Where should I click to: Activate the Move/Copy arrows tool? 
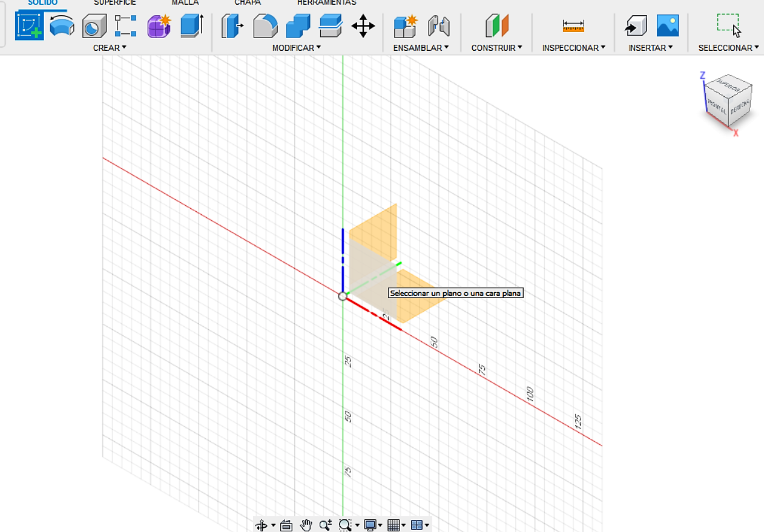363,27
